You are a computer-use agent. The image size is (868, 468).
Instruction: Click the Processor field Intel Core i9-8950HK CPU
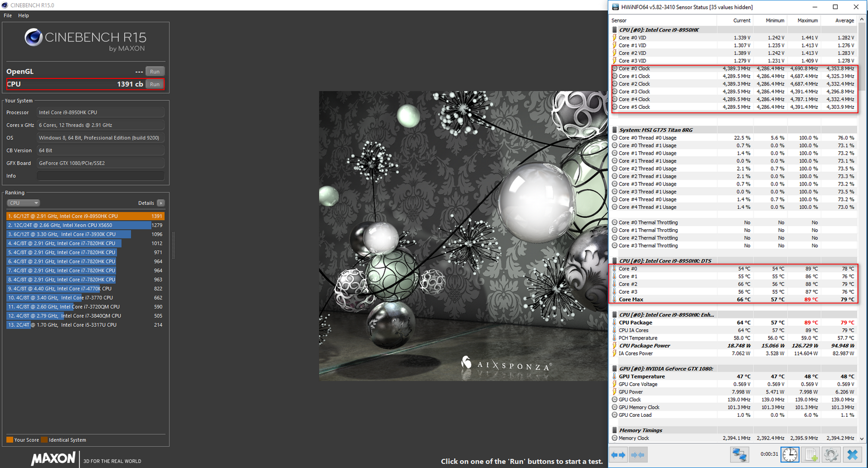pos(100,112)
